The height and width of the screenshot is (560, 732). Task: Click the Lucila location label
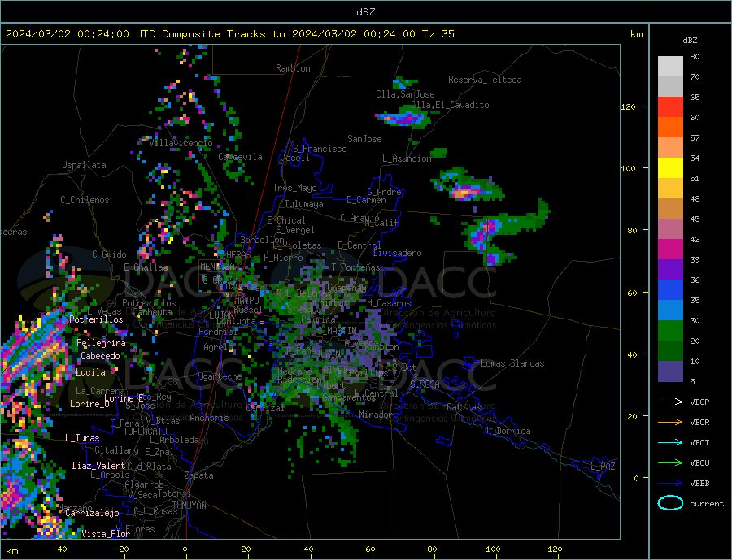click(x=90, y=372)
